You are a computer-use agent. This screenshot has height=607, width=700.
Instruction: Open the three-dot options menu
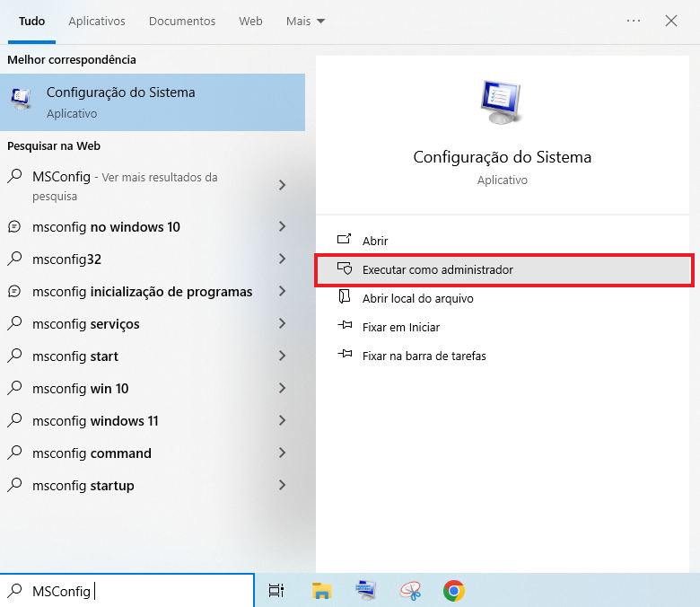[634, 21]
